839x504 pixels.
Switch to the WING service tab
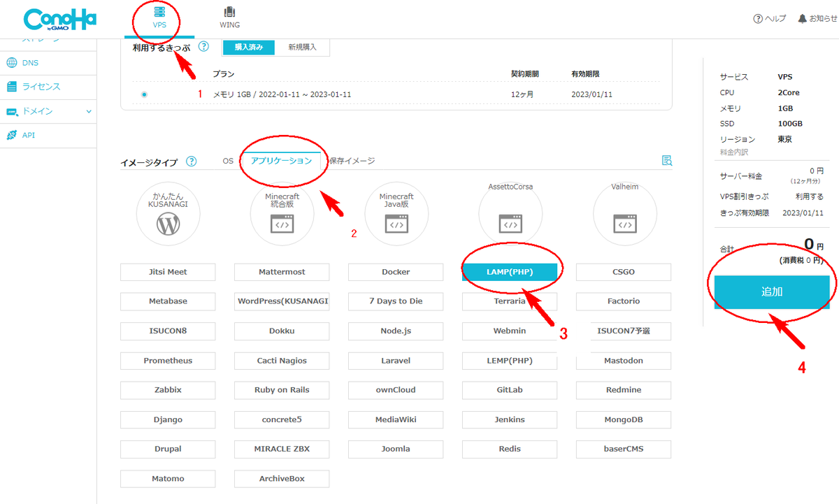tap(229, 19)
